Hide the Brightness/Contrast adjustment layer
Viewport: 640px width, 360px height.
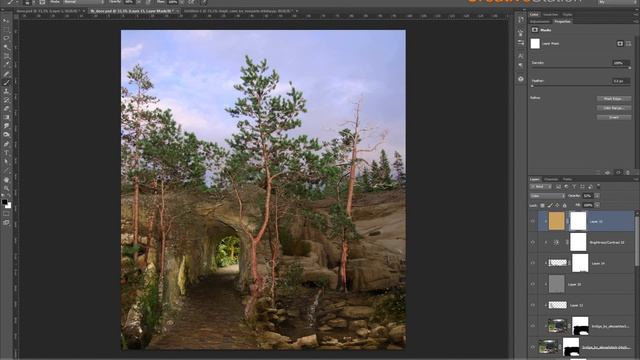[x=533, y=242]
